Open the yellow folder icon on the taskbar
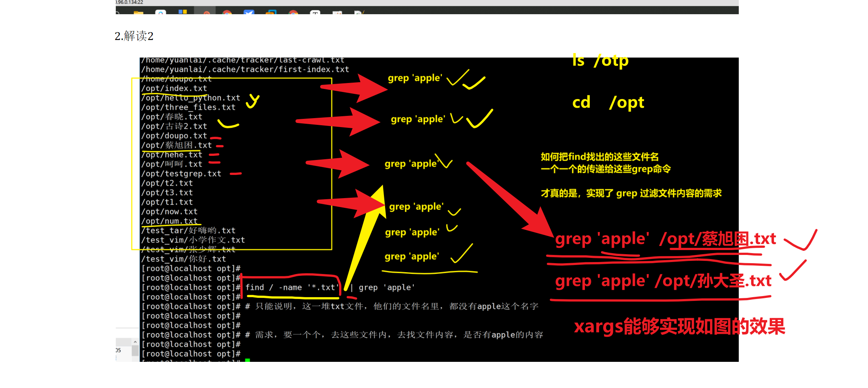The image size is (868, 388). pyautogui.click(x=138, y=12)
